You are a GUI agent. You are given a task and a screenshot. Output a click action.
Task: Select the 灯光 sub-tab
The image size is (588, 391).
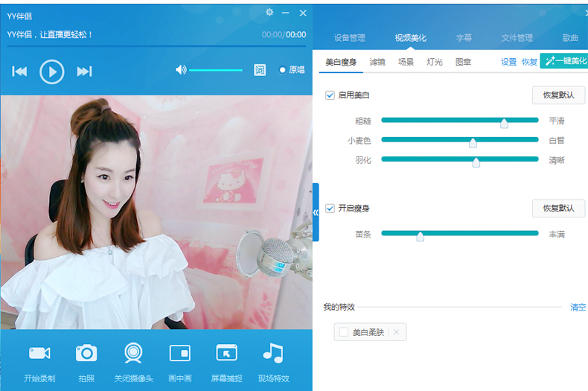pyautogui.click(x=434, y=63)
